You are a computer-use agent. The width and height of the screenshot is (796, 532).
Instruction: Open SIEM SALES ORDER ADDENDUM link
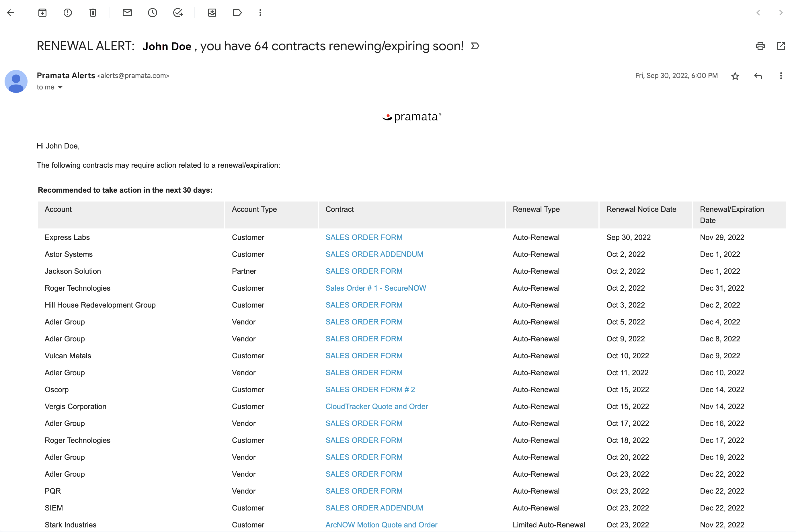point(374,508)
